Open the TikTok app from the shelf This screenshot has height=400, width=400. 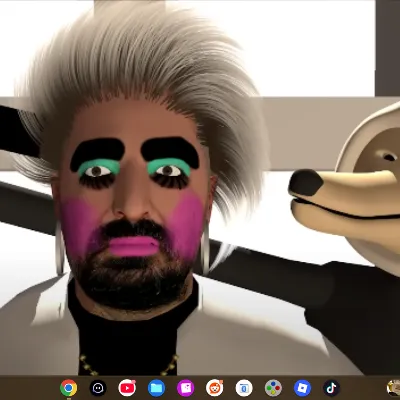(x=332, y=388)
